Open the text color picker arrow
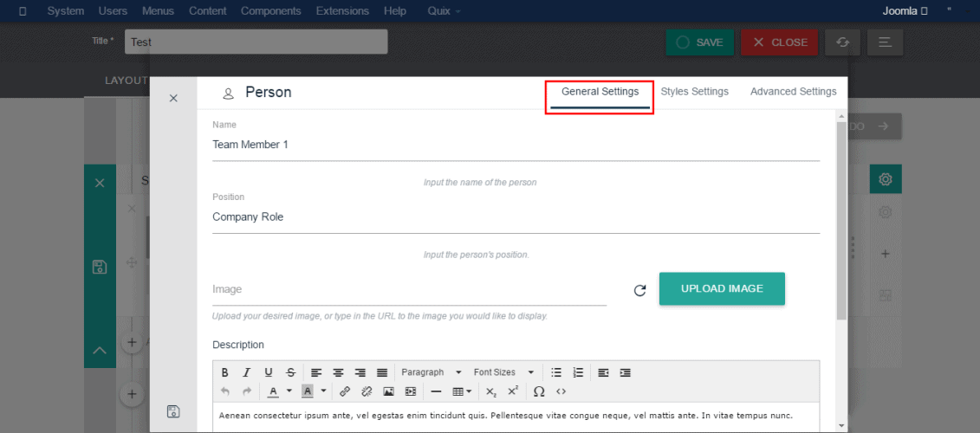 (289, 391)
